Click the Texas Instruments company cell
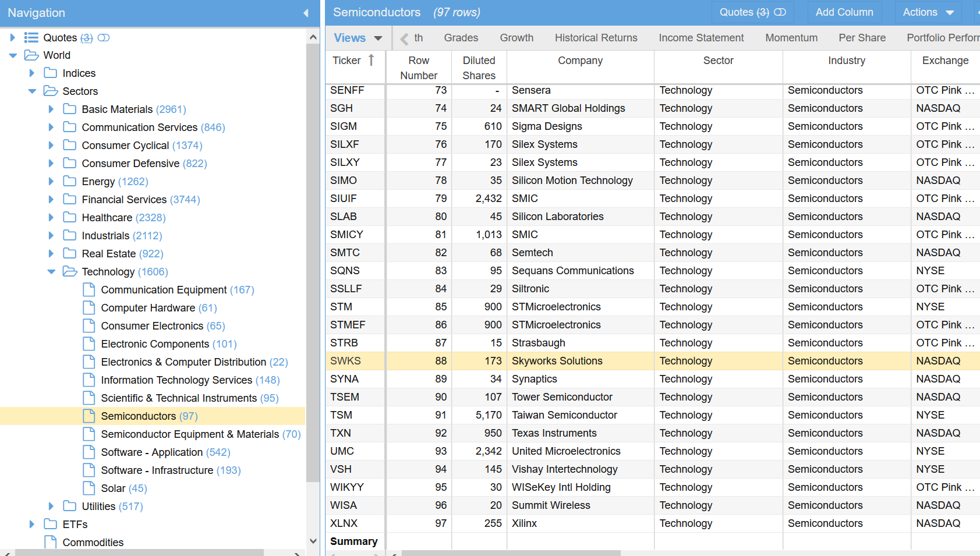This screenshot has width=980, height=556. [x=580, y=433]
